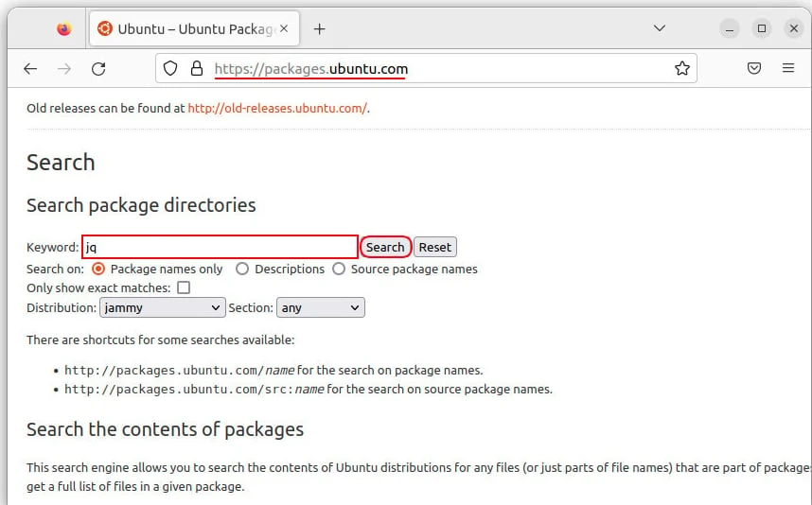Select the Package names only radio
Image resolution: width=812 pixels, height=505 pixels.
tap(98, 269)
